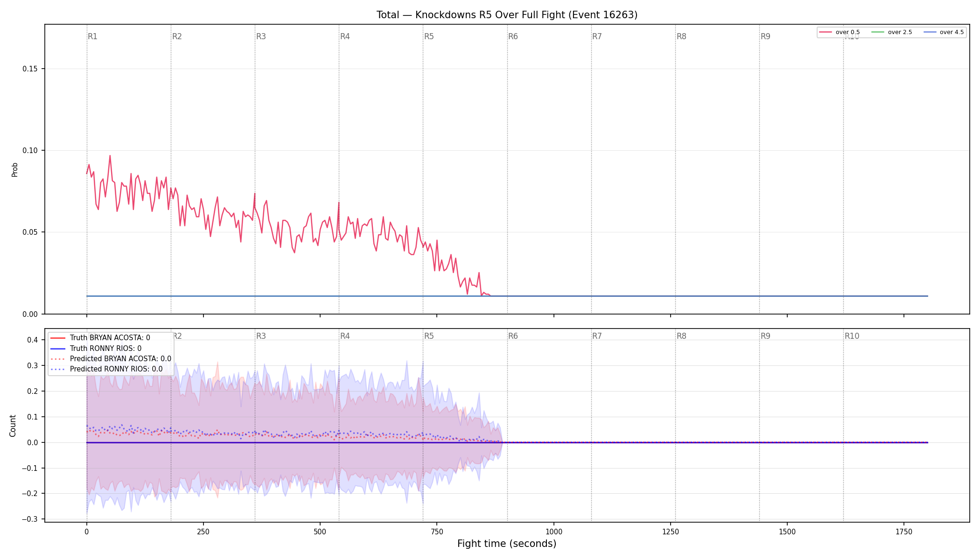Click the 'Count' y-axis label
The width and height of the screenshot is (980, 560).
click(13, 426)
